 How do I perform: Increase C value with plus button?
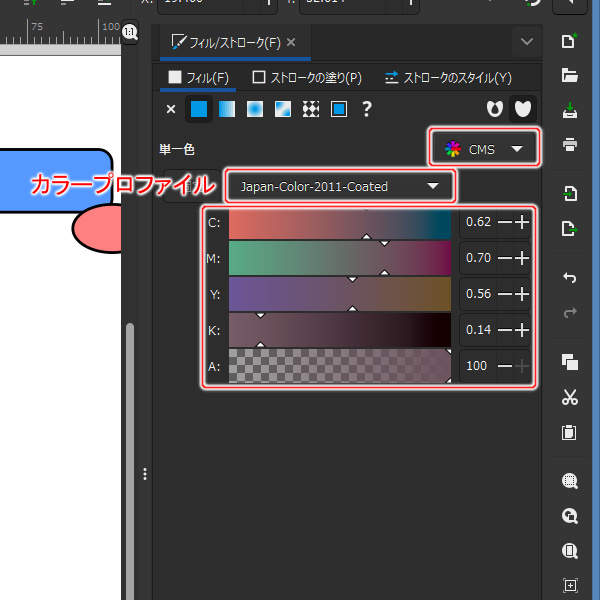pyautogui.click(x=522, y=222)
